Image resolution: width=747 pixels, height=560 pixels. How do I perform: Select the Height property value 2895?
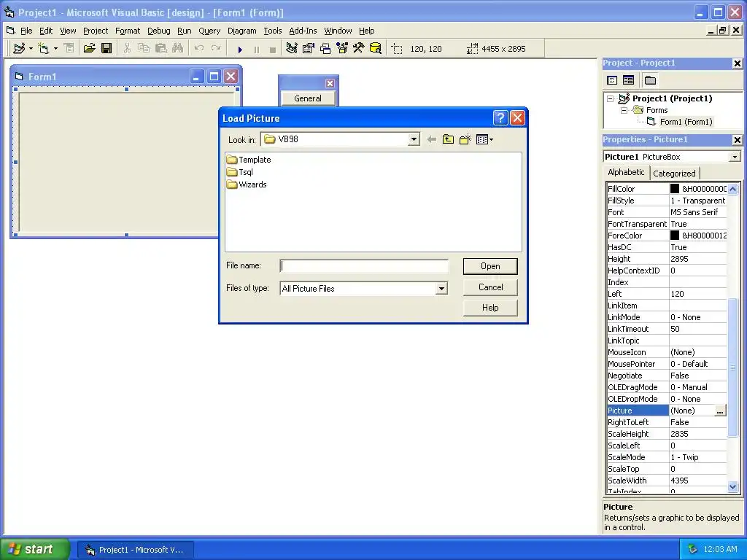click(698, 259)
